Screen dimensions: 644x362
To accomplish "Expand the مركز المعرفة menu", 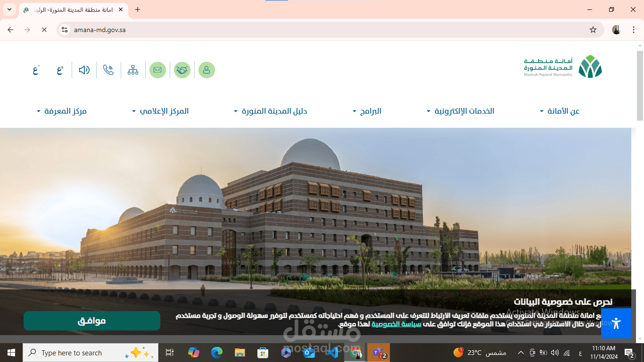I will (62, 111).
